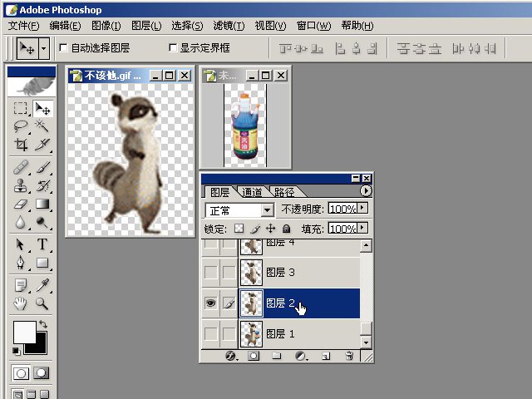532x399 pixels.
Task: Select the Slice tool
Action: (42, 145)
